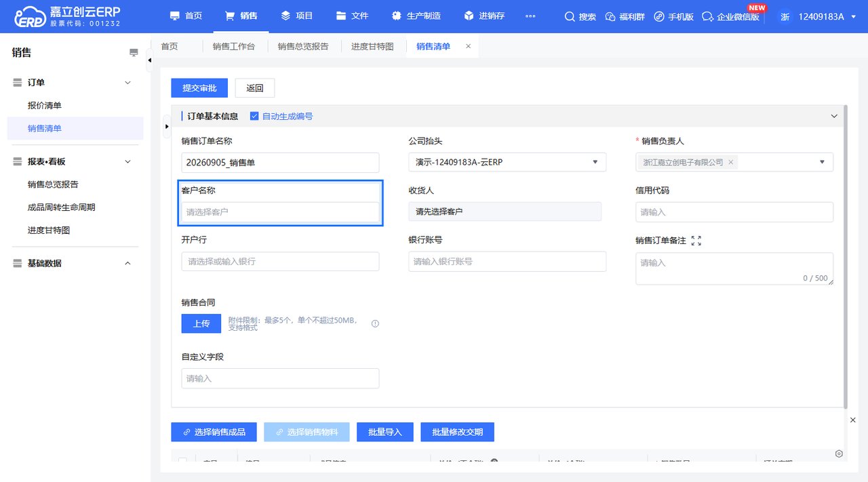Click the 销售订单名称 input field

(280, 163)
